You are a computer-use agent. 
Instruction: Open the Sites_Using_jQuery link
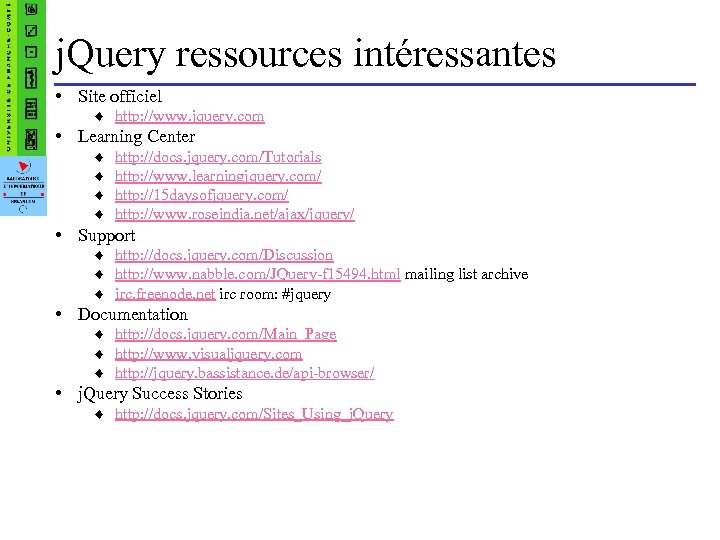254,414
